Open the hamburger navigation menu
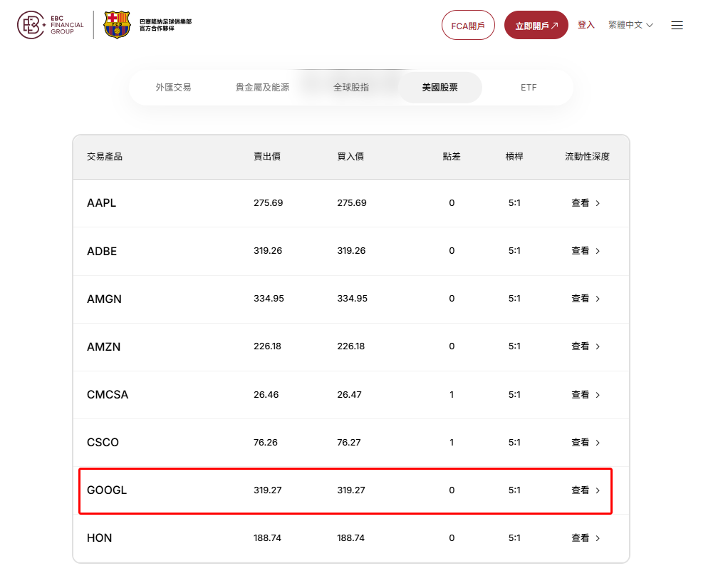 (x=676, y=24)
